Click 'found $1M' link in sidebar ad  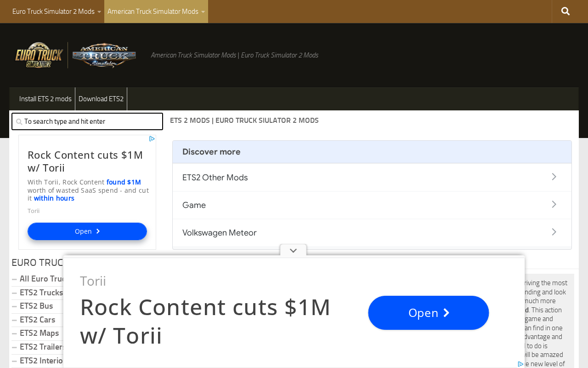pyautogui.click(x=124, y=182)
